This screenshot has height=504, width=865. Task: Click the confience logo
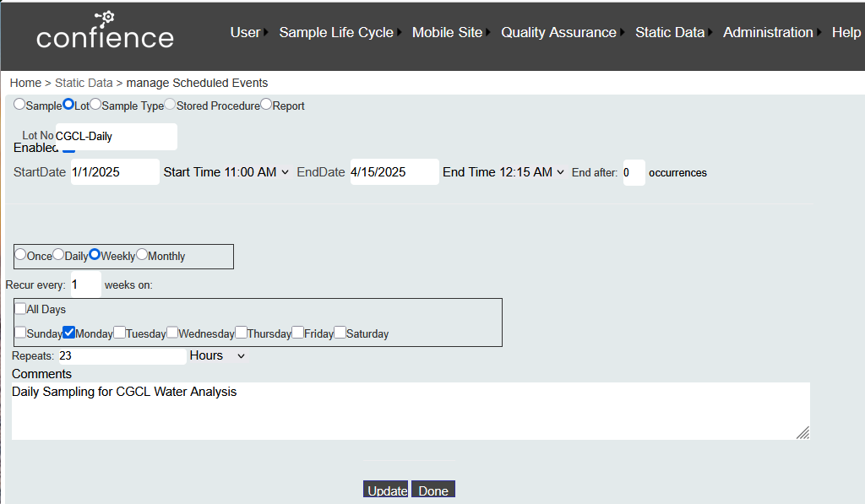point(105,31)
